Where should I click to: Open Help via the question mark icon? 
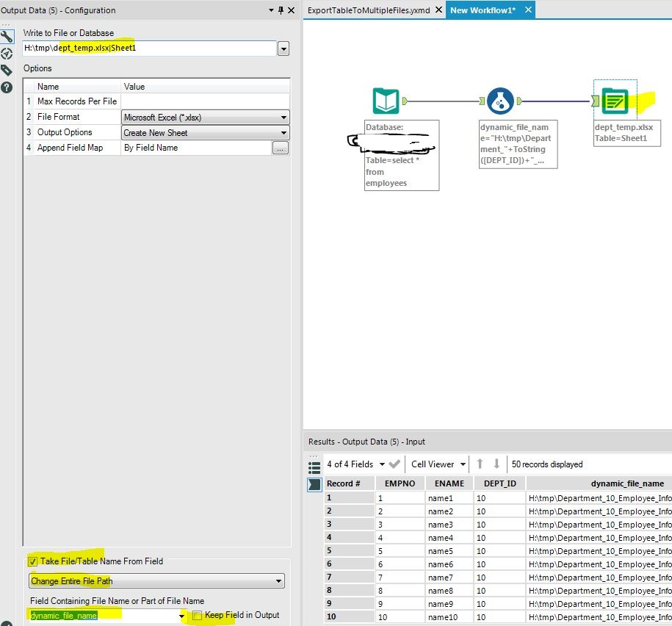click(7, 87)
